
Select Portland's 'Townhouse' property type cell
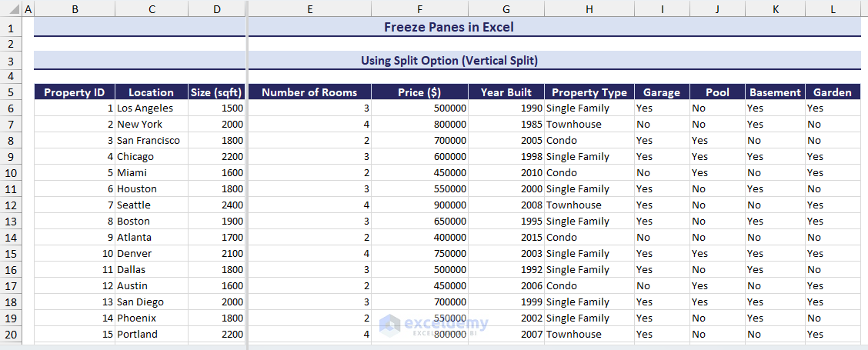tap(589, 335)
